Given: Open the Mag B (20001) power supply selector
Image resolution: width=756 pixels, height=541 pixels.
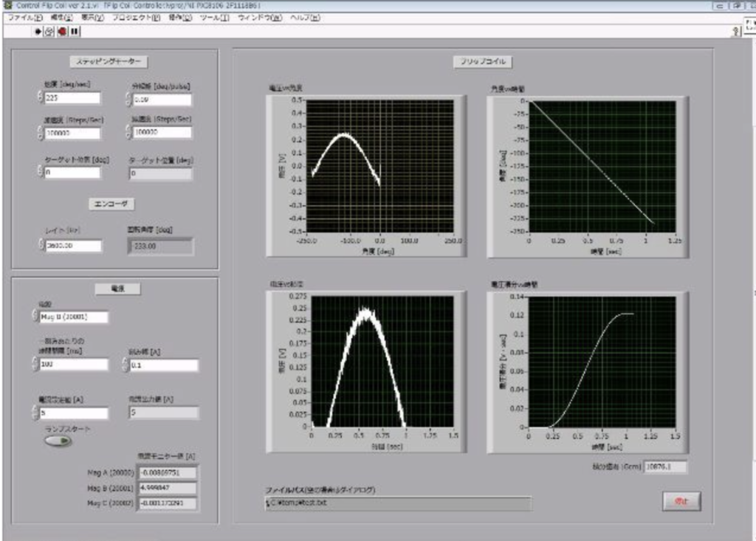Looking at the screenshot, I should [74, 317].
